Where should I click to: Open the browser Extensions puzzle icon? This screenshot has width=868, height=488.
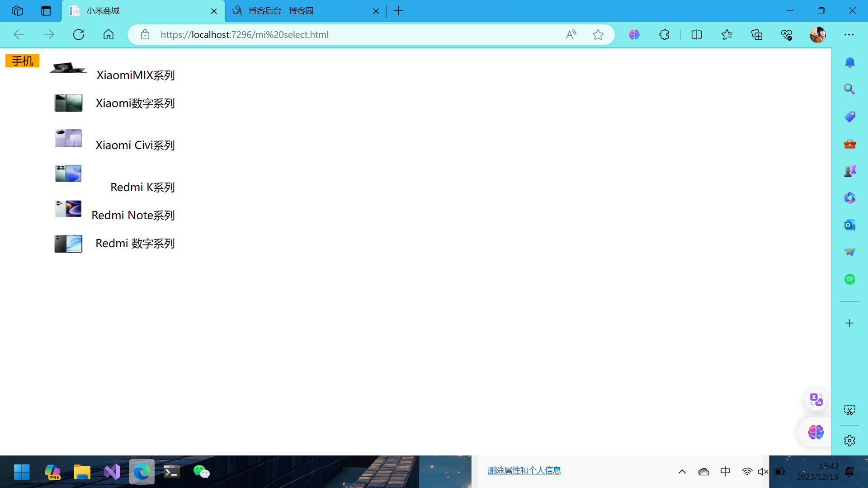click(x=664, y=34)
